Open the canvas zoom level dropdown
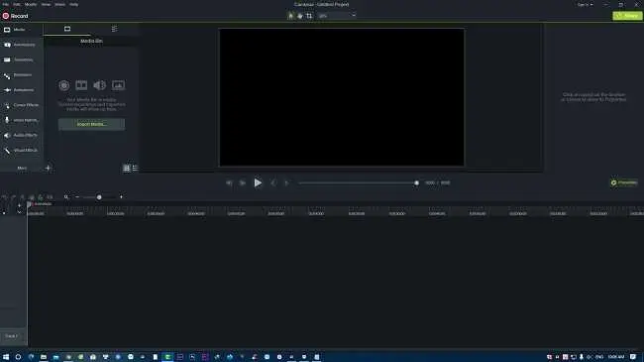The width and height of the screenshot is (644, 362). click(x=337, y=16)
